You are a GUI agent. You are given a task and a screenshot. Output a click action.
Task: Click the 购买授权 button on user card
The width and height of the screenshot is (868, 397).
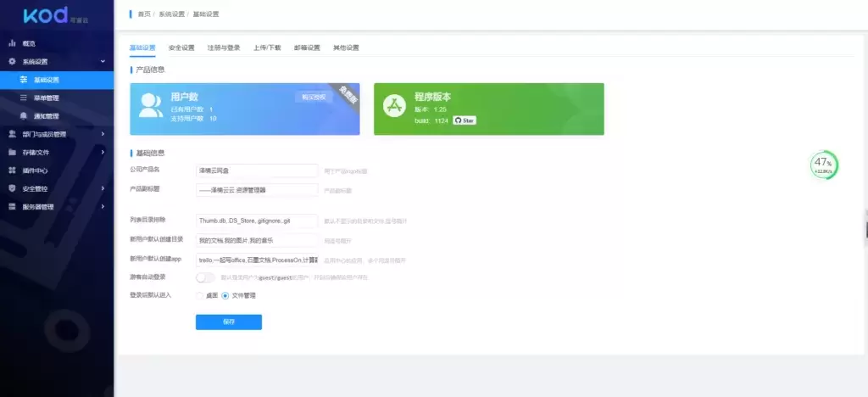coord(314,97)
